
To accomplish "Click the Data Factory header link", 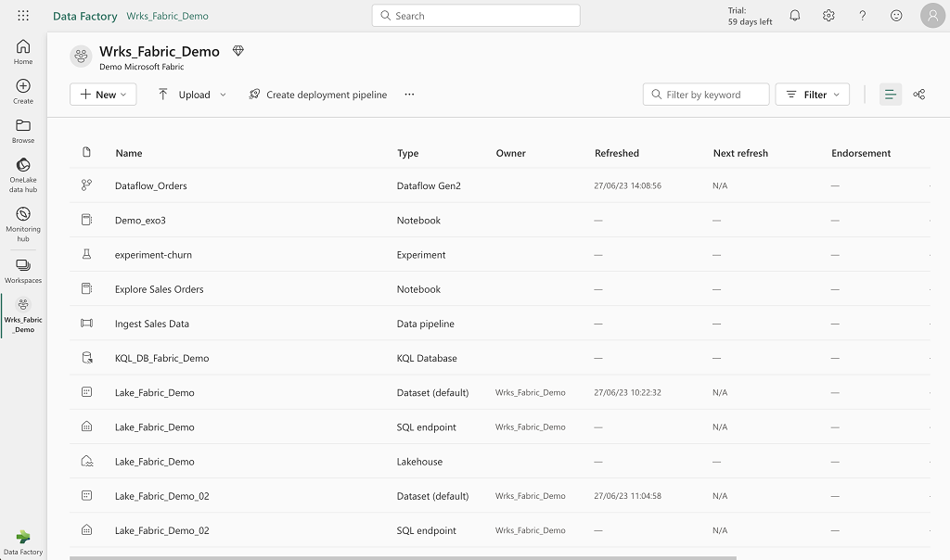I will (84, 16).
